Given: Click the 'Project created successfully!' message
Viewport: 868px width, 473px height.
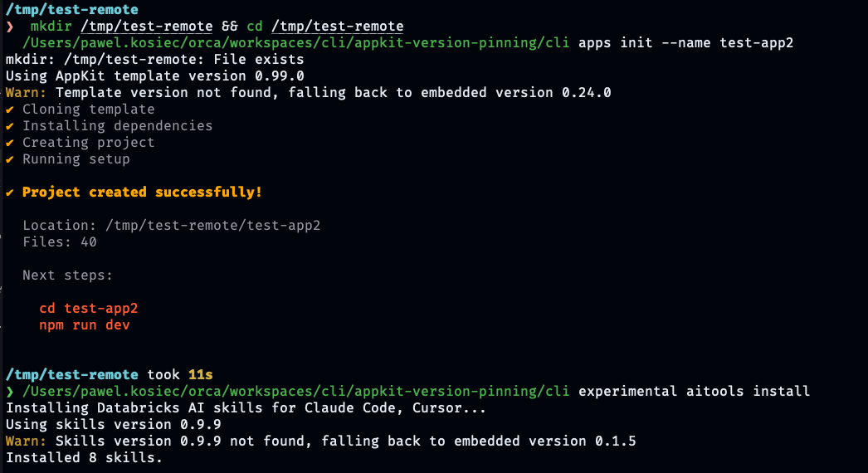Looking at the screenshot, I should click(142, 193).
